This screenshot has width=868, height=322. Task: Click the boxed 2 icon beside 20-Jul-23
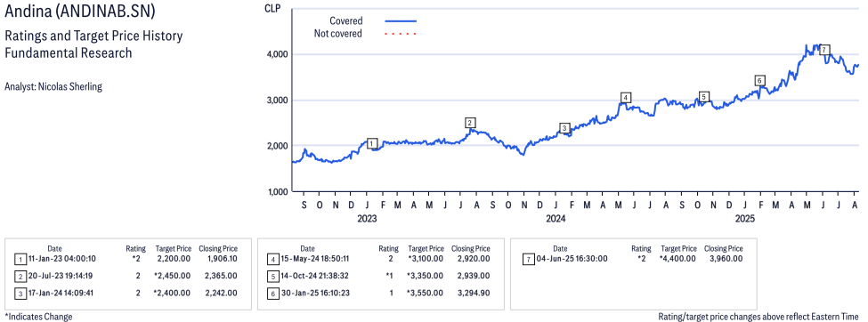[x=20, y=276]
